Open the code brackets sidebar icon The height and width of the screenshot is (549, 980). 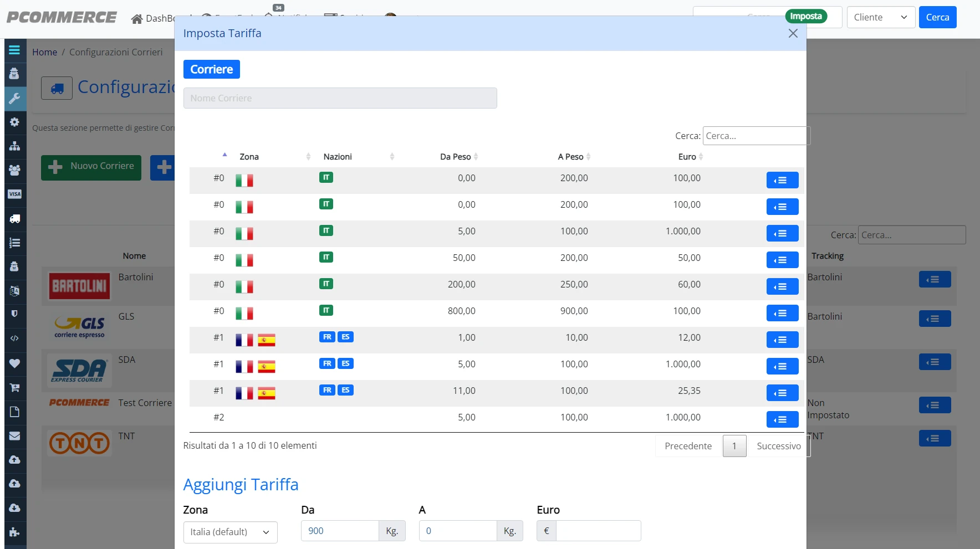(x=14, y=338)
